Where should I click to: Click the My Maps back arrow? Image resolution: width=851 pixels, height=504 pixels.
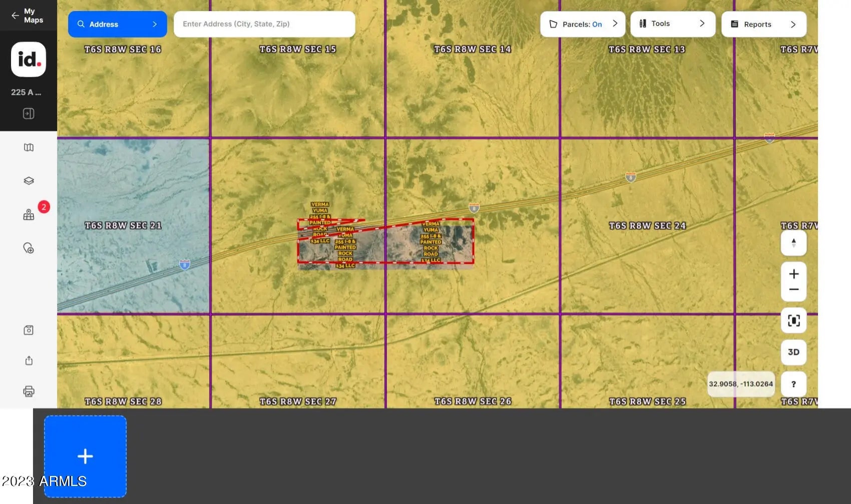(16, 16)
